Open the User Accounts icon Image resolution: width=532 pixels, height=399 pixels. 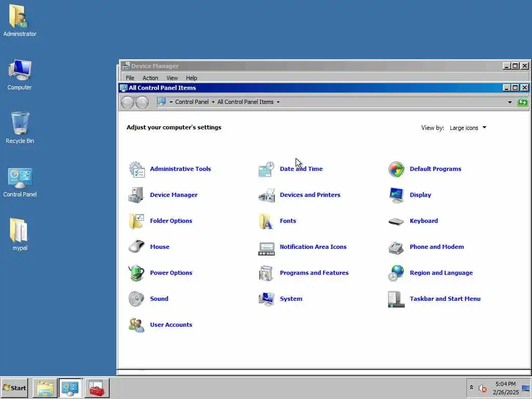137,325
